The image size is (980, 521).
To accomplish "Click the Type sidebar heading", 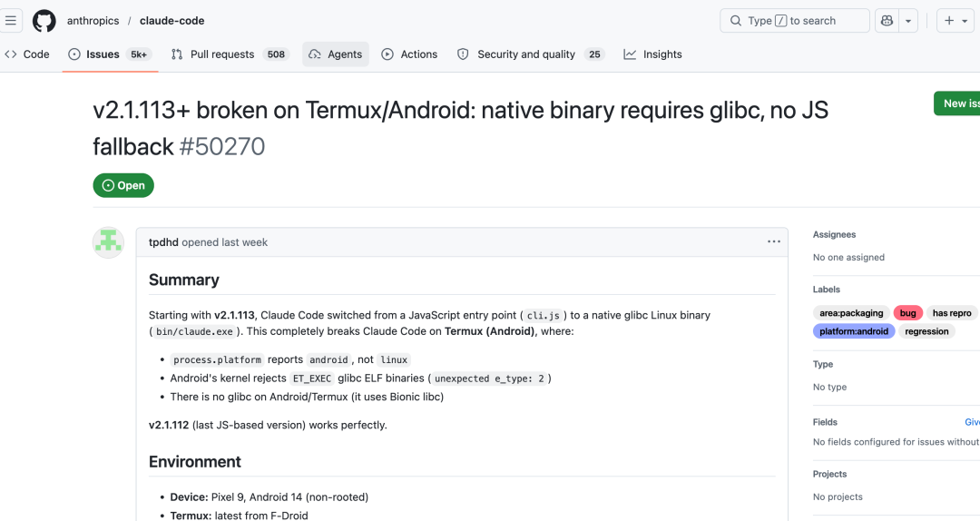I will coord(823,364).
